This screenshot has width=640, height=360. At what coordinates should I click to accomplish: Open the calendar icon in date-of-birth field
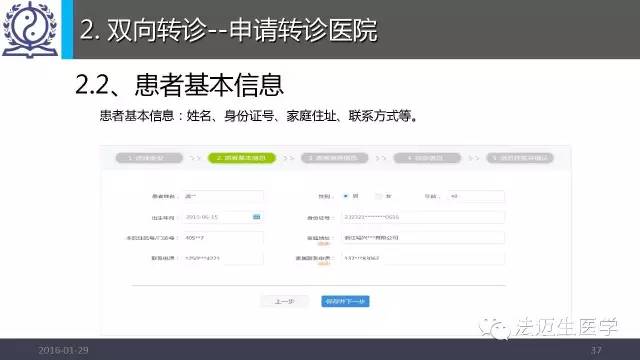tap(256, 217)
